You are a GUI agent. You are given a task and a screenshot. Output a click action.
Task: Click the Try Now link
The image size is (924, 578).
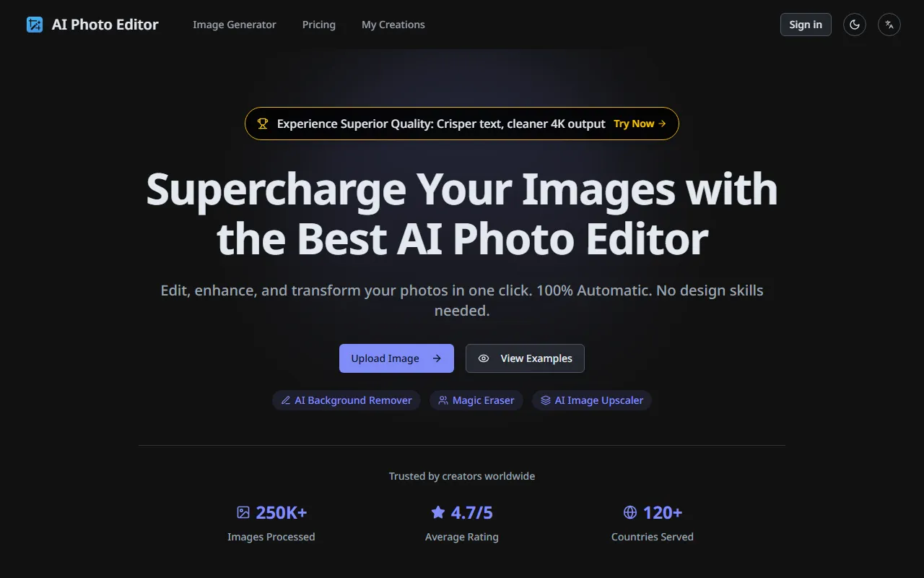(x=639, y=124)
